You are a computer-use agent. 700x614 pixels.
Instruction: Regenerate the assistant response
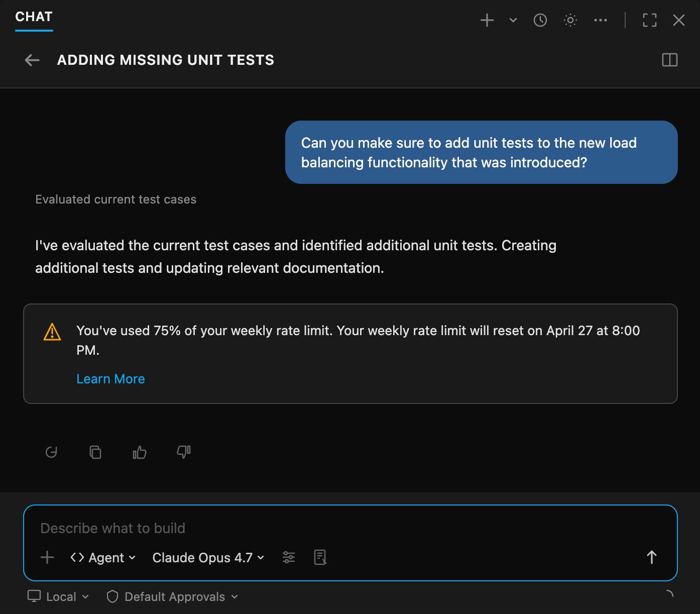point(52,452)
